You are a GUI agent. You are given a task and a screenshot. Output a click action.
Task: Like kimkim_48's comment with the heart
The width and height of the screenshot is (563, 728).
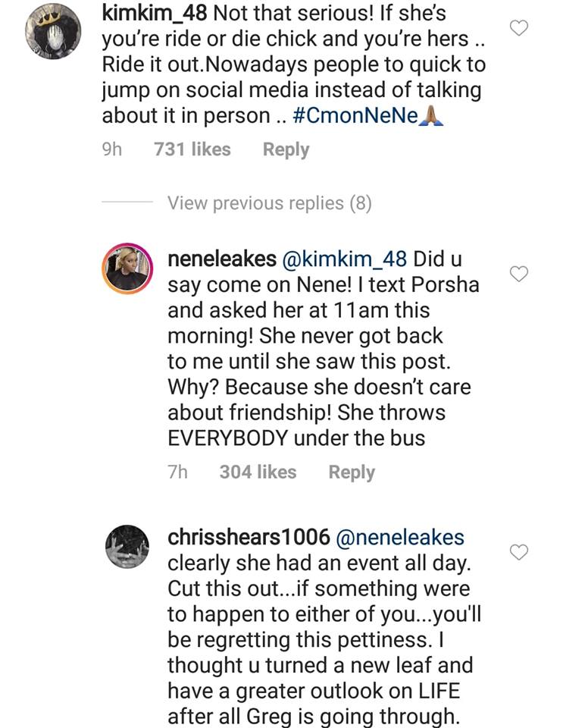click(519, 29)
